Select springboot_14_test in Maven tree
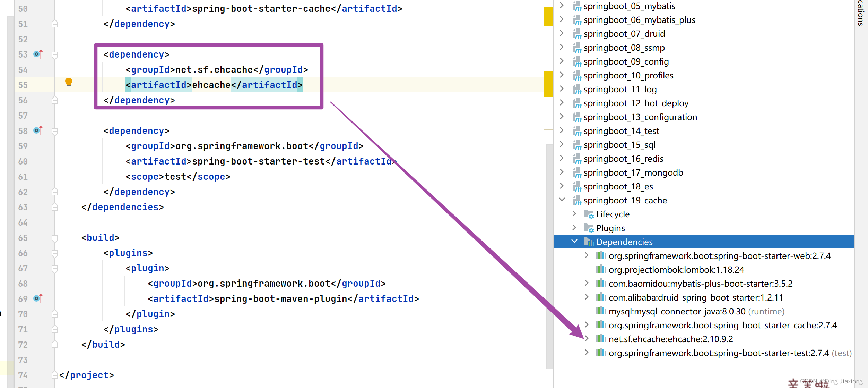The width and height of the screenshot is (868, 388). (x=621, y=131)
